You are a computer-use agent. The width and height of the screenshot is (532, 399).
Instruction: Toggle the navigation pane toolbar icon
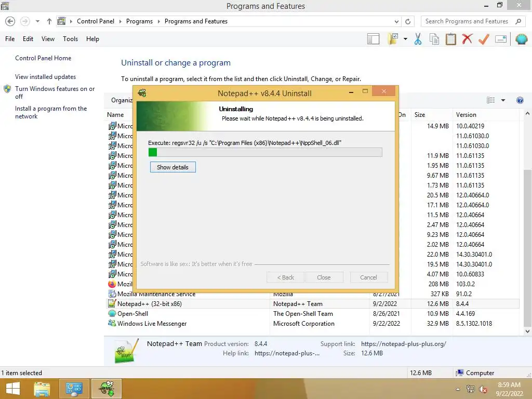373,39
